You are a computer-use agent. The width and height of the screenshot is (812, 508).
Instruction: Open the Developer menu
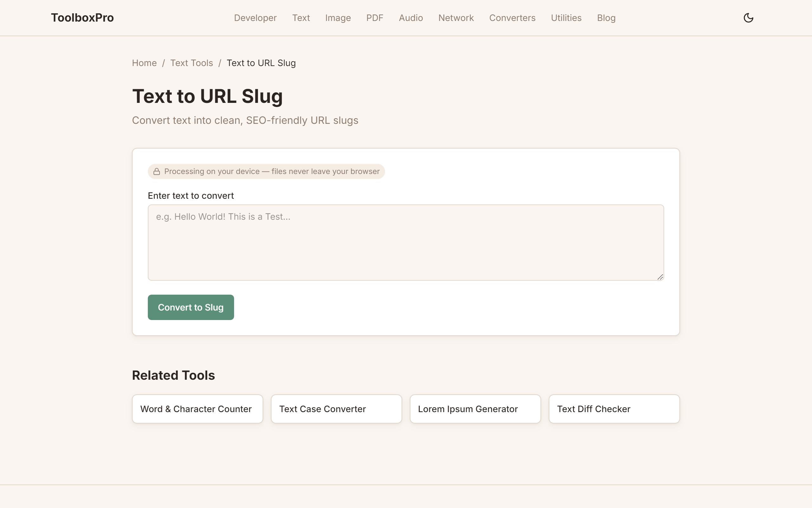[255, 18]
